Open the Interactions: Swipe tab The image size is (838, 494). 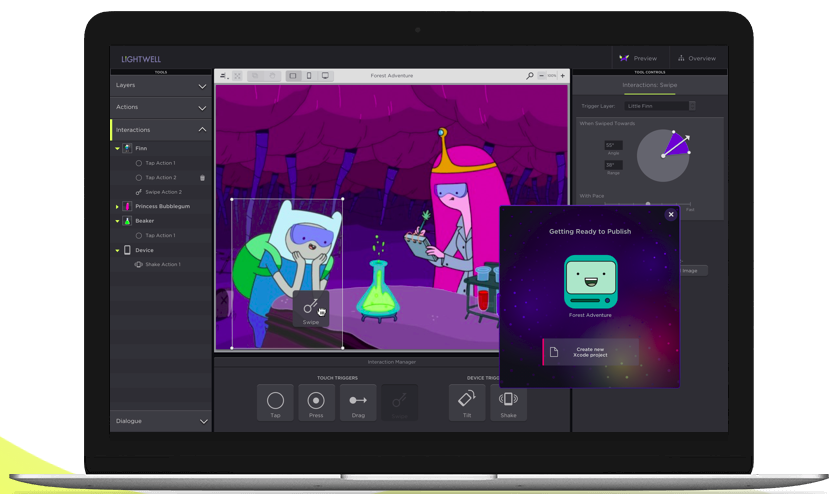pyautogui.click(x=649, y=86)
